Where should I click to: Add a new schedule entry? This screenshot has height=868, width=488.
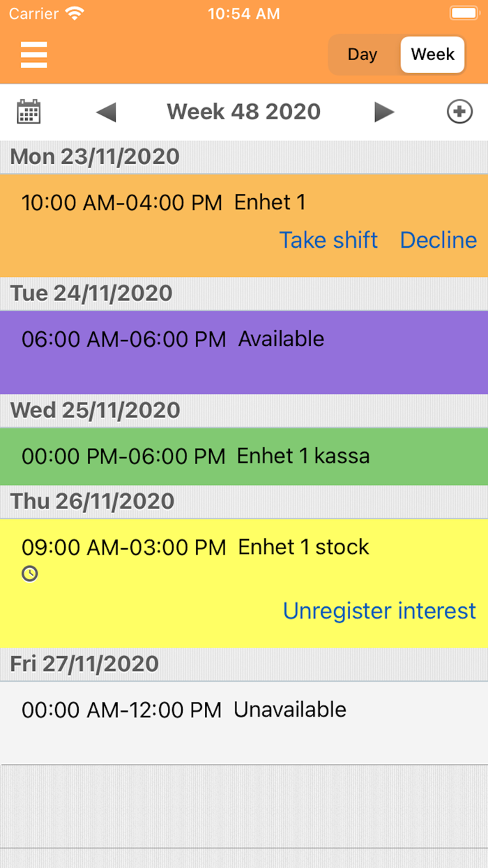tap(459, 111)
